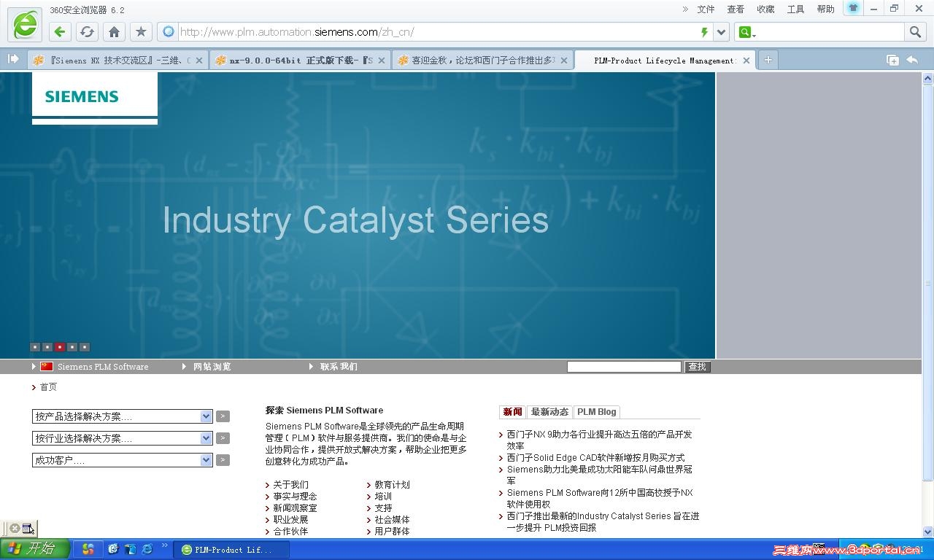Reload the page with the refresh icon
The image size is (934, 560).
pyautogui.click(x=87, y=31)
